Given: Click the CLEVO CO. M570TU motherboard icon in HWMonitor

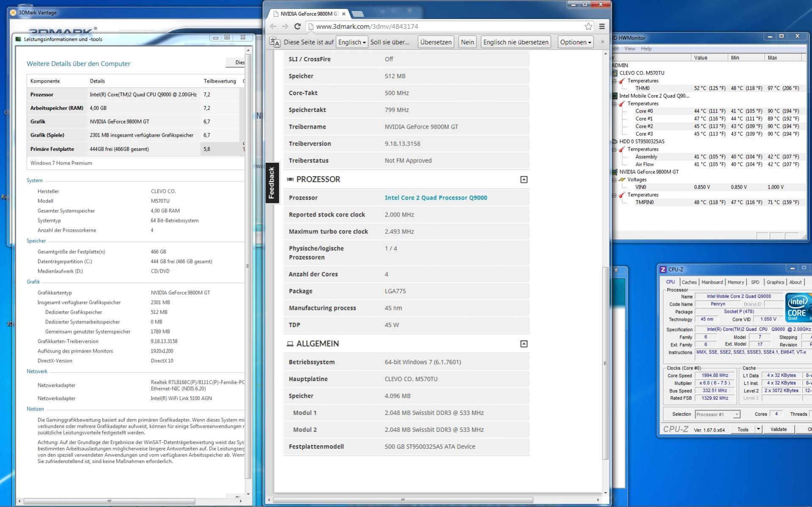Looking at the screenshot, I should (615, 73).
